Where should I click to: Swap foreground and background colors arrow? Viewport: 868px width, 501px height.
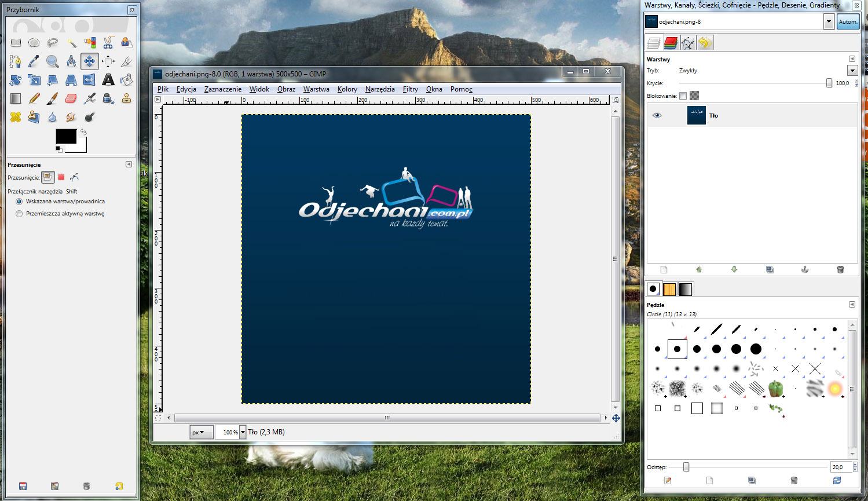pyautogui.click(x=83, y=132)
